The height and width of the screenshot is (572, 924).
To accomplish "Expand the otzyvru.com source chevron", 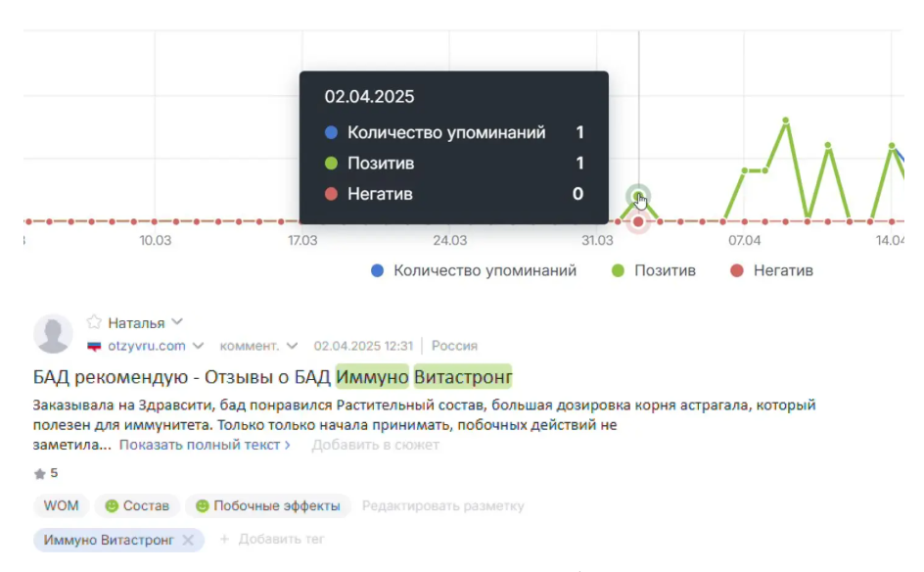I will coord(198,346).
